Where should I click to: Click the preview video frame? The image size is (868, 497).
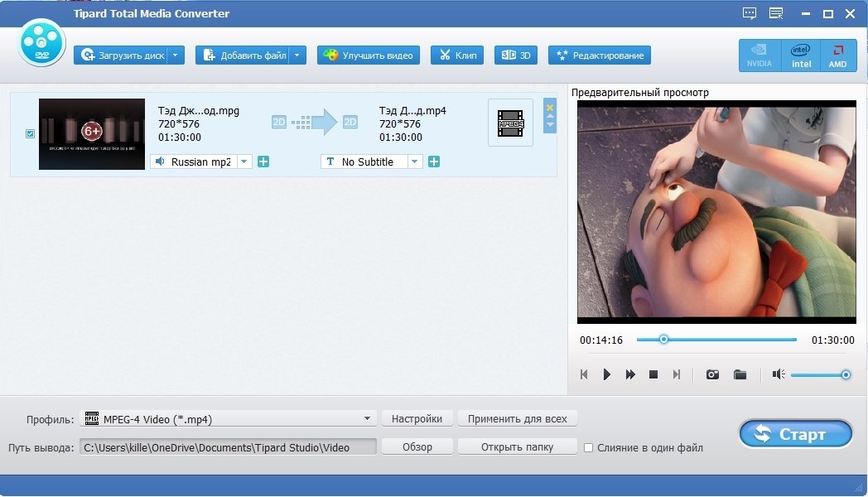click(x=716, y=212)
